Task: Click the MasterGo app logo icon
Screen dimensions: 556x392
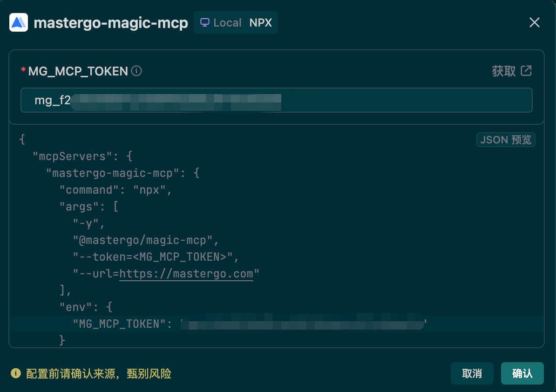Action: tap(19, 22)
